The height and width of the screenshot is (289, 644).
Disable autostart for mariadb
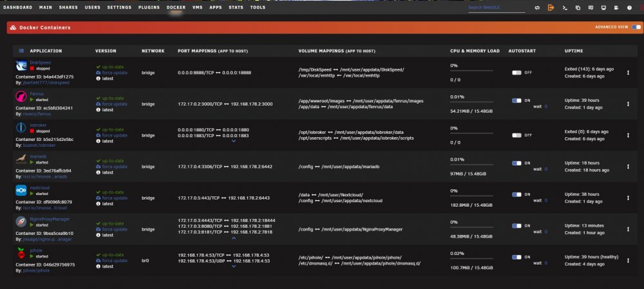click(516, 163)
